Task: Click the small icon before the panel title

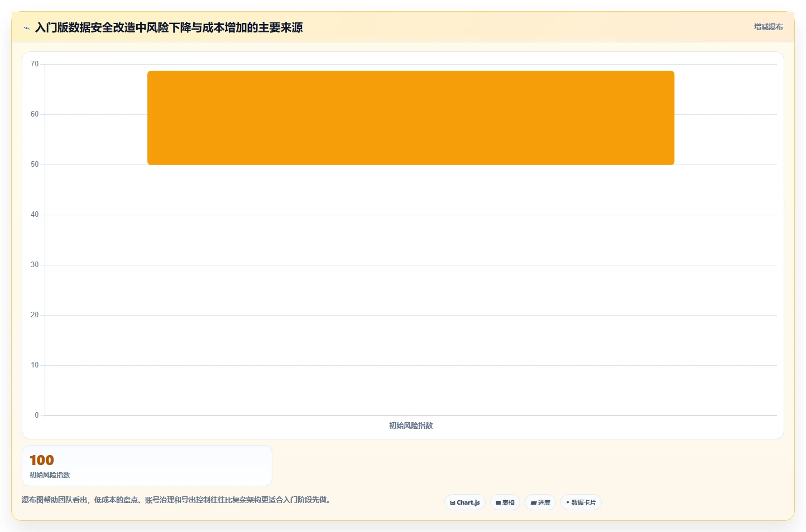Action: [x=26, y=28]
